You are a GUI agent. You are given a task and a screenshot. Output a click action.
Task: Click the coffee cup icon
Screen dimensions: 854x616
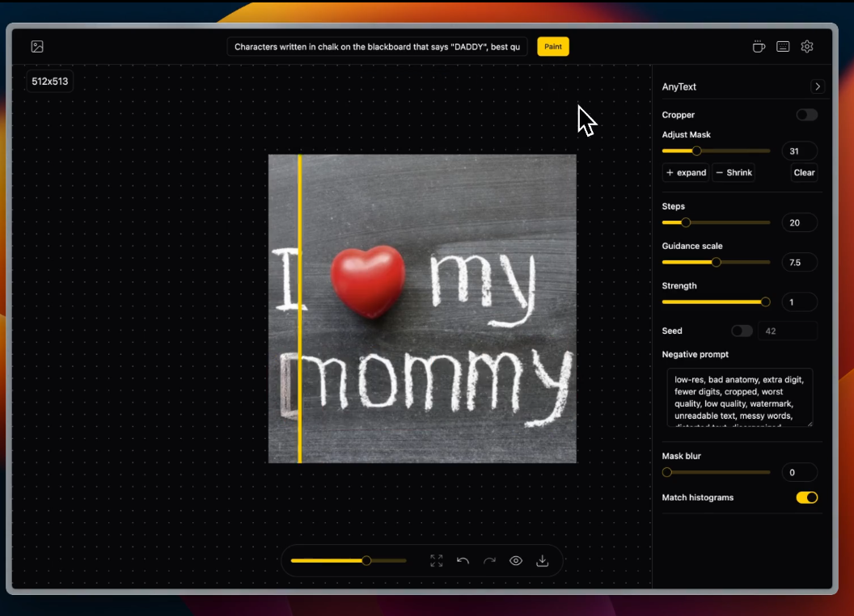[758, 47]
